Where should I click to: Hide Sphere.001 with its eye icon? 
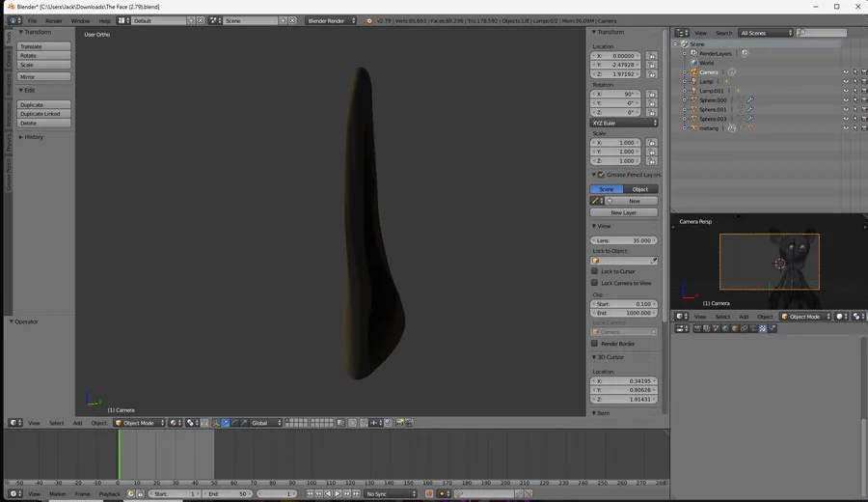coord(846,109)
